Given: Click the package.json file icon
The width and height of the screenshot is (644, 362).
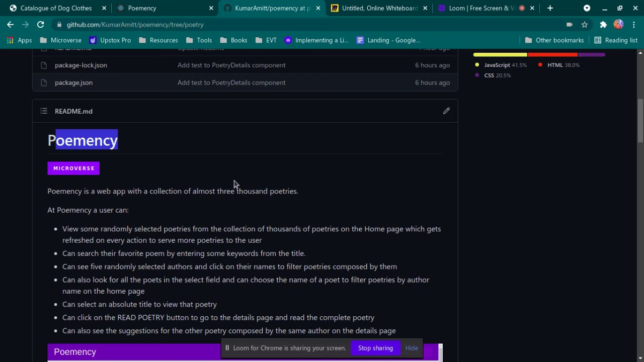Looking at the screenshot, I should click(44, 82).
